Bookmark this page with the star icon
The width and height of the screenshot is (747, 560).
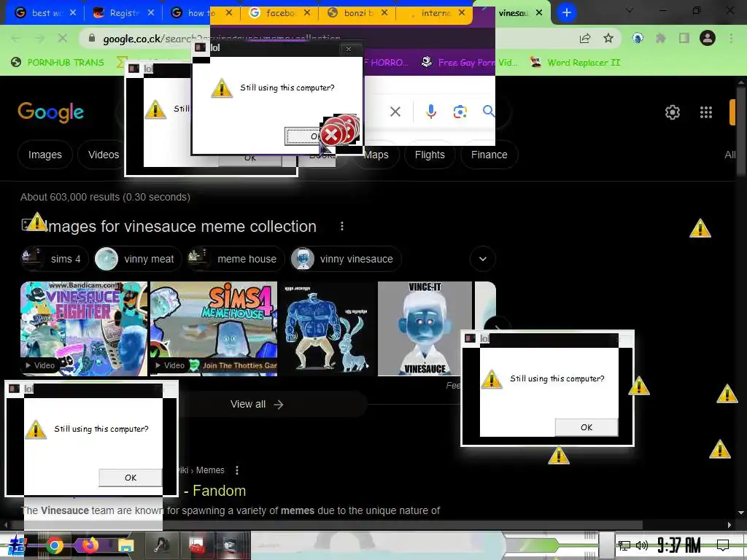pos(608,38)
